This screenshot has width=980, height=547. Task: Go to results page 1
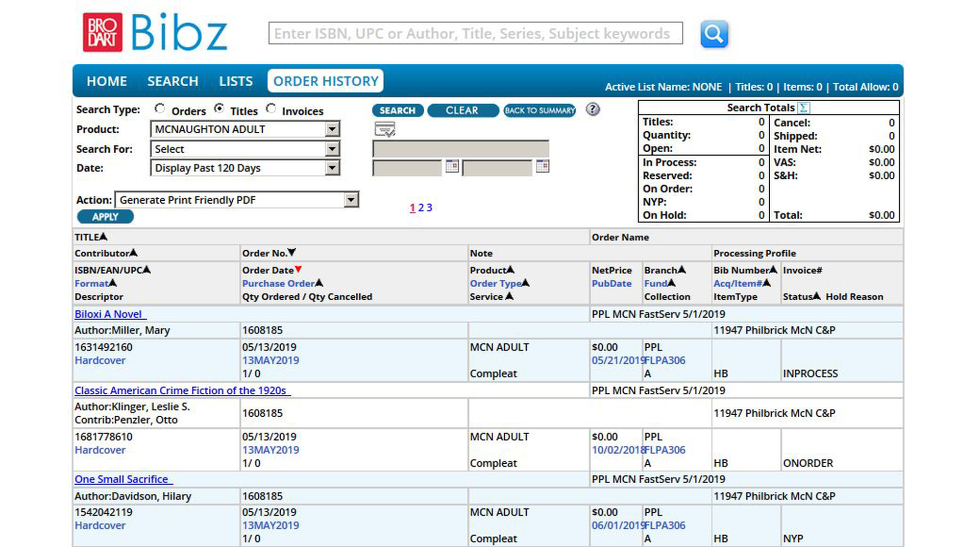[412, 208]
